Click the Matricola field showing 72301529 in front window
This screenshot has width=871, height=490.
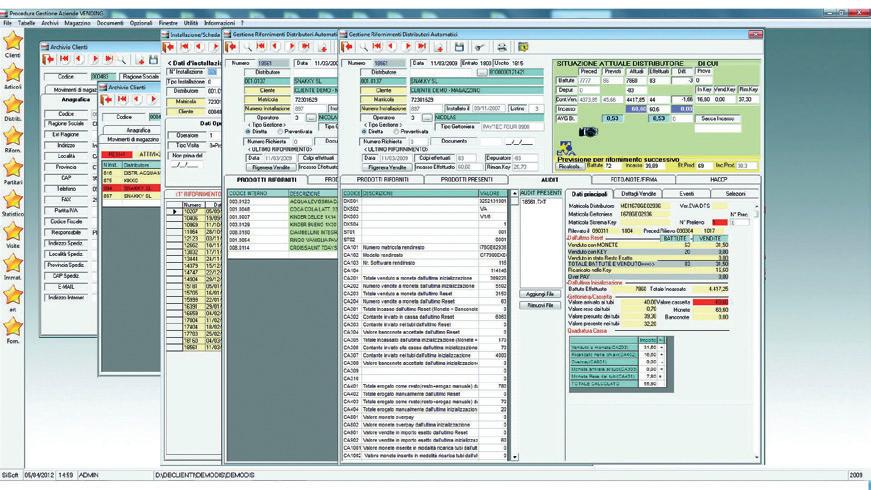[x=477, y=99]
